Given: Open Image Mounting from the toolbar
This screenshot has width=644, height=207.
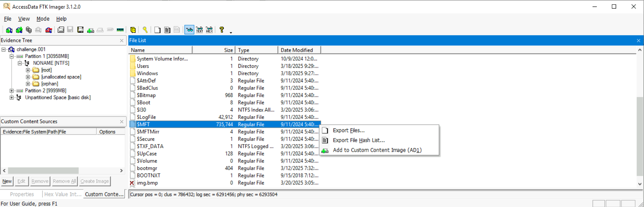Looking at the screenshot, I should click(x=29, y=30).
